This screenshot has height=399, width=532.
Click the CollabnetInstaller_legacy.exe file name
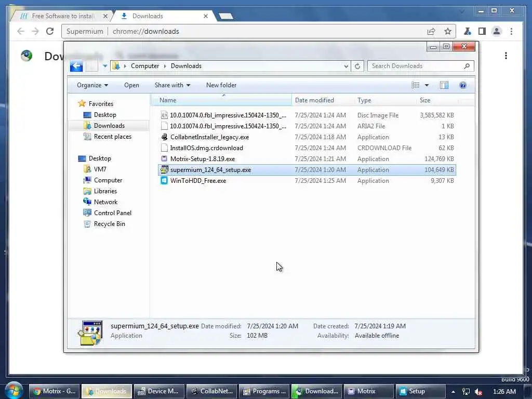[209, 137]
